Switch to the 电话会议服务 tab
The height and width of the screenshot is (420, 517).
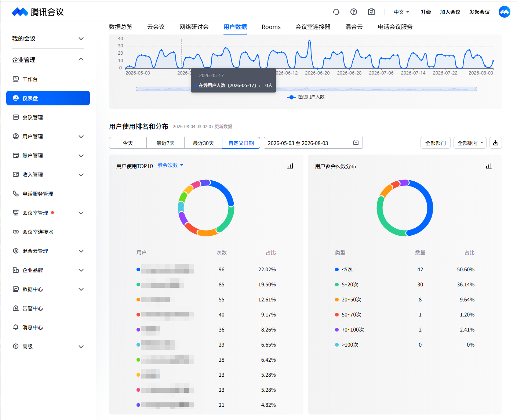(395, 27)
